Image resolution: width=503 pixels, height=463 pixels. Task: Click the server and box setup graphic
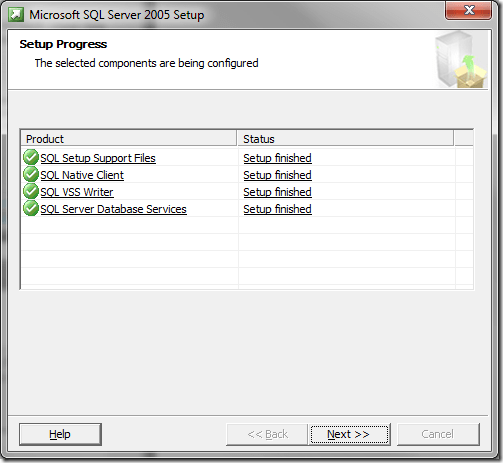(461, 60)
